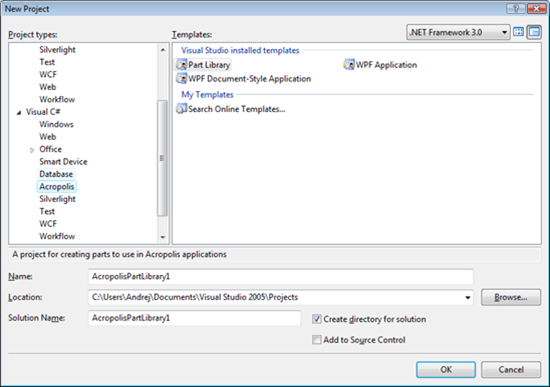Screen dimensions: 550x387
Task: Click the Cancel button
Action: tap(511, 369)
